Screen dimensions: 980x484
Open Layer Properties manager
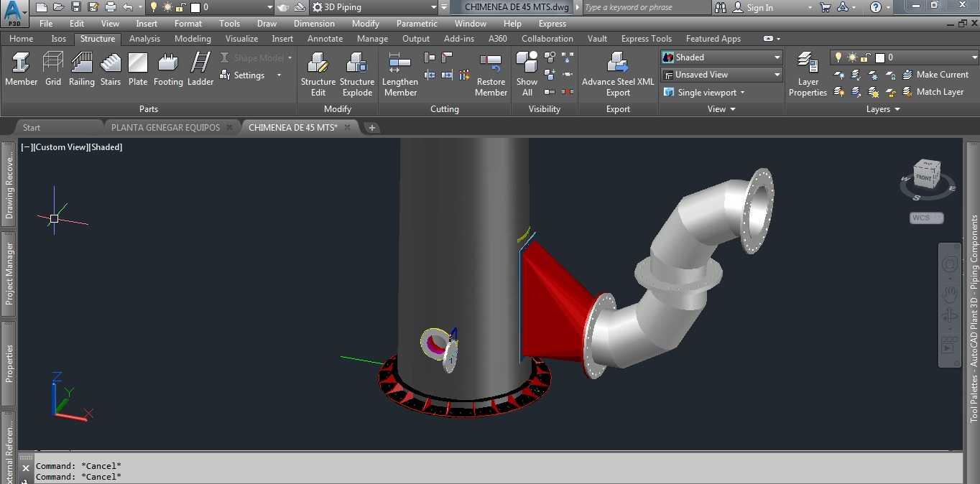click(x=808, y=74)
